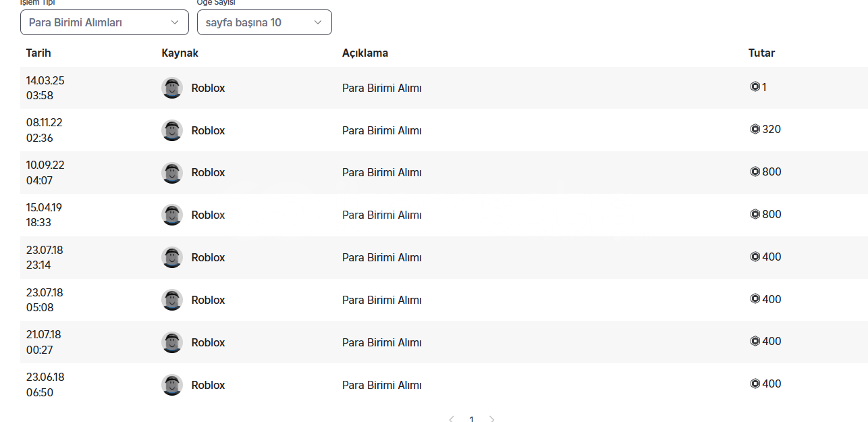Go to next page arrow

pos(492,419)
